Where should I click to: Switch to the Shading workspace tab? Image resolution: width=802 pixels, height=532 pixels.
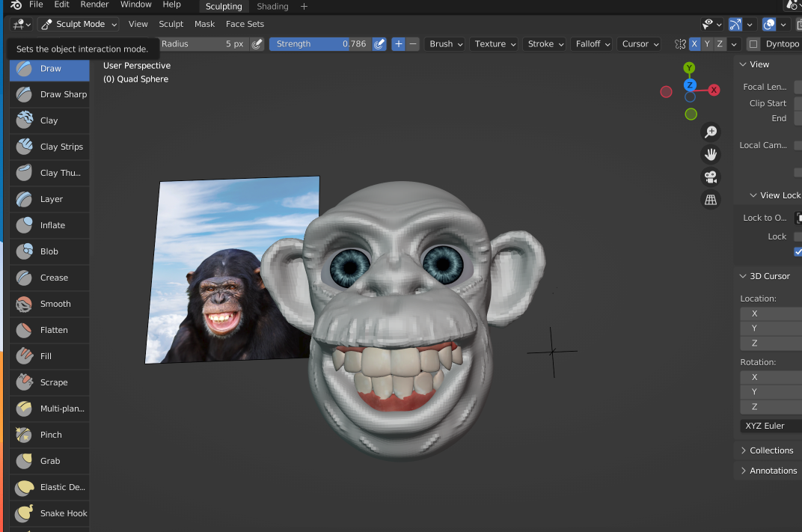coord(272,6)
